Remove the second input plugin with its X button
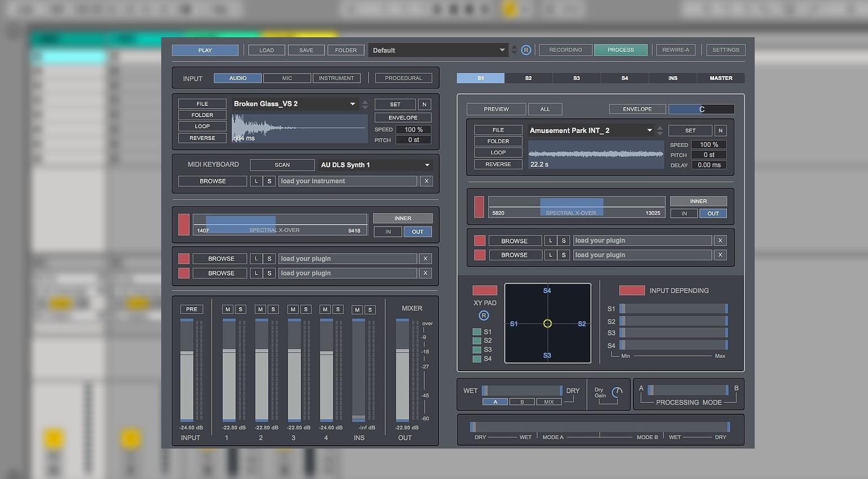Screen dimensions: 868x479 click(x=426, y=273)
